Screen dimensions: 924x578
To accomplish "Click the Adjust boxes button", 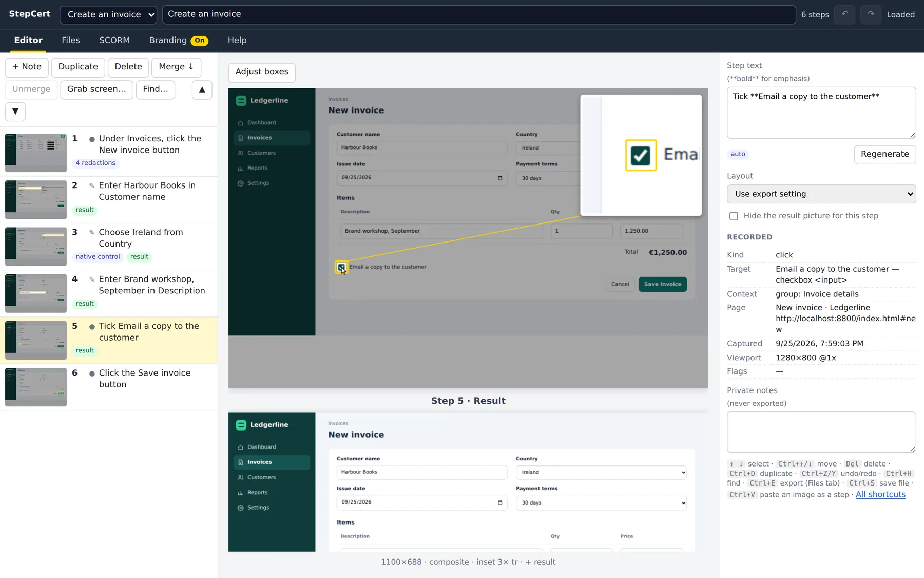I will [x=262, y=72].
